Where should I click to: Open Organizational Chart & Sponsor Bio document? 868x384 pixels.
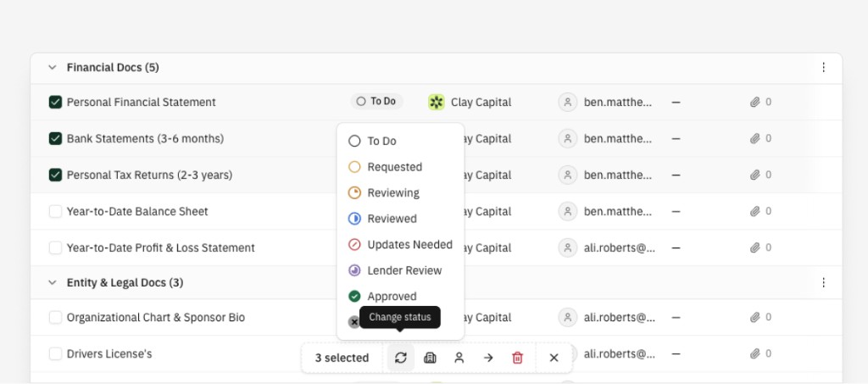[156, 318]
